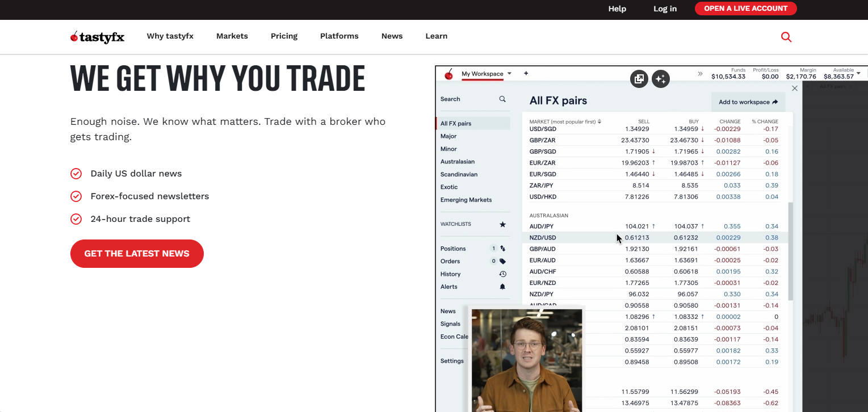Click the picture-in-picture icon over the platform video
Viewport: 868px width, 412px height.
pyautogui.click(x=639, y=79)
